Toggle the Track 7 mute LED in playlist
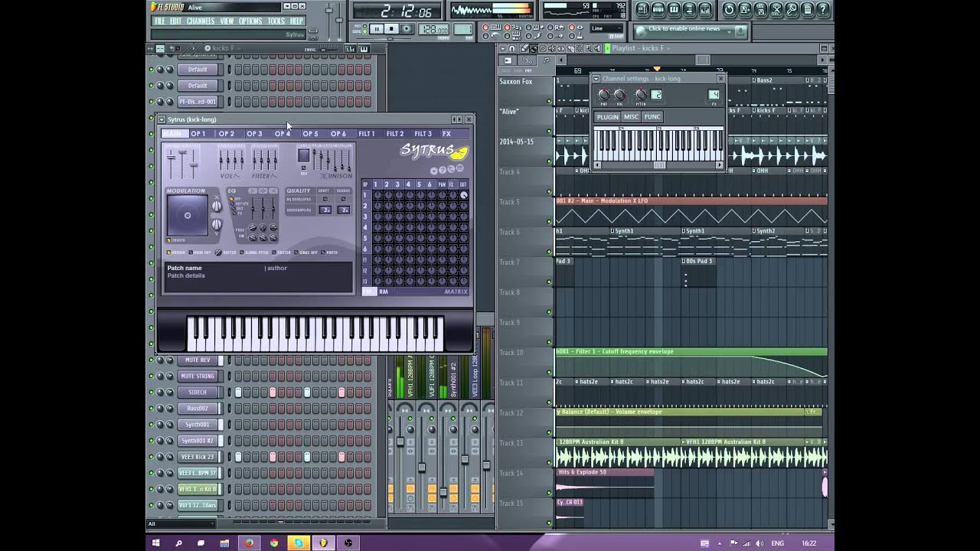 [x=549, y=282]
